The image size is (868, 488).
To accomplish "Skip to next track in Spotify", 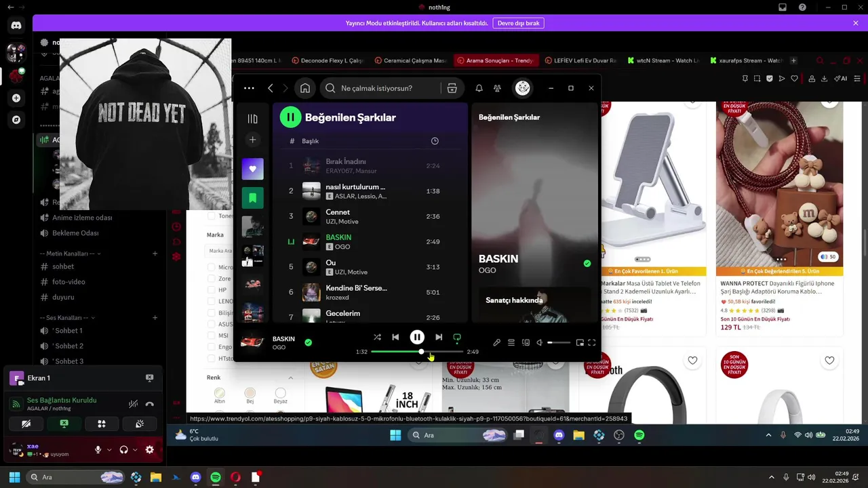I will [439, 337].
